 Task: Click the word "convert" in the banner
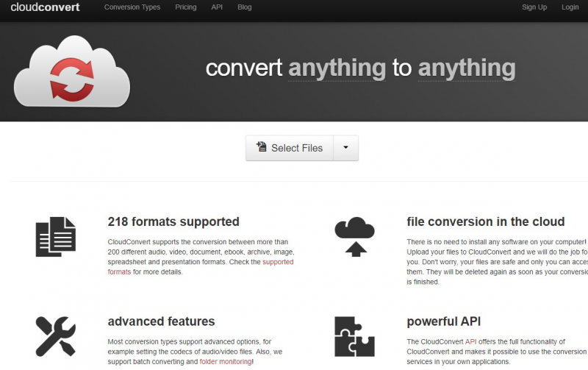coord(244,68)
